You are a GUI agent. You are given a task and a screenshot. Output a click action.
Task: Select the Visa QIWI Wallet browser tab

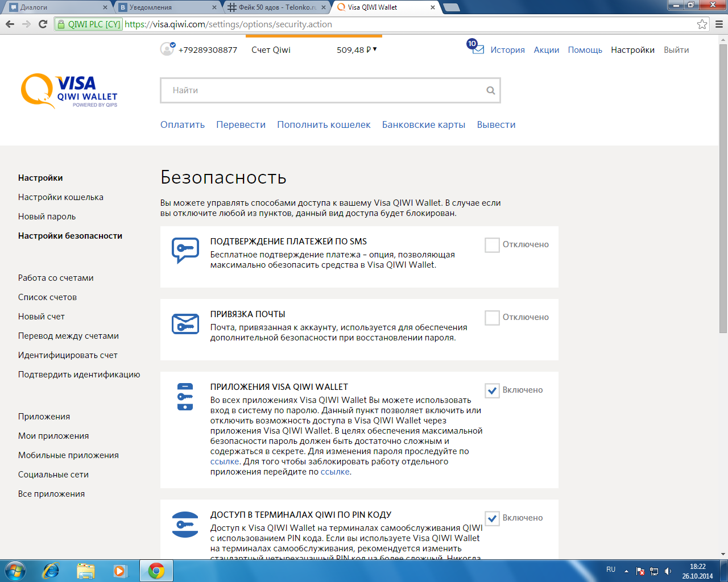[x=386, y=7]
